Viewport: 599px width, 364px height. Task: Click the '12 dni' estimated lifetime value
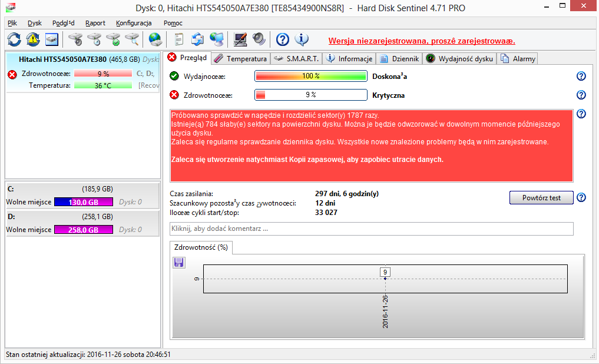coord(325,203)
